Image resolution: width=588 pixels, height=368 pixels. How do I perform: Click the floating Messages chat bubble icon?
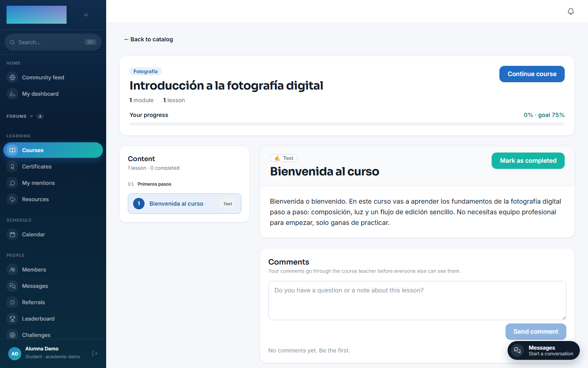tap(517, 350)
